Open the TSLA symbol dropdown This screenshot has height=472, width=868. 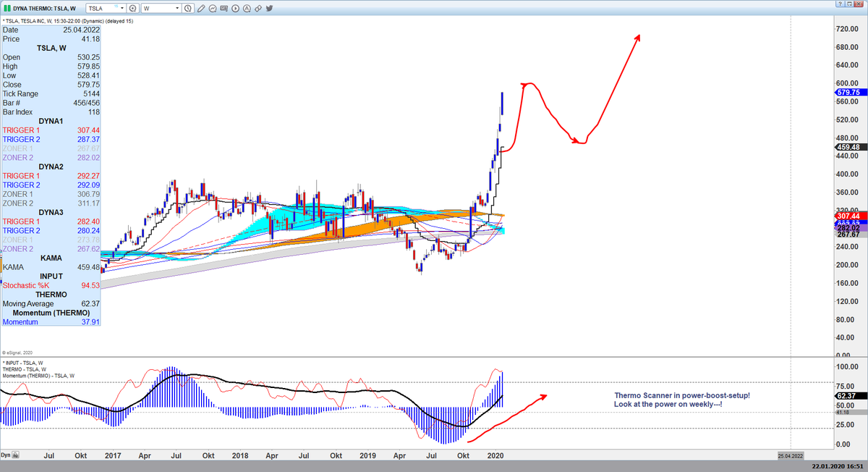click(x=122, y=9)
